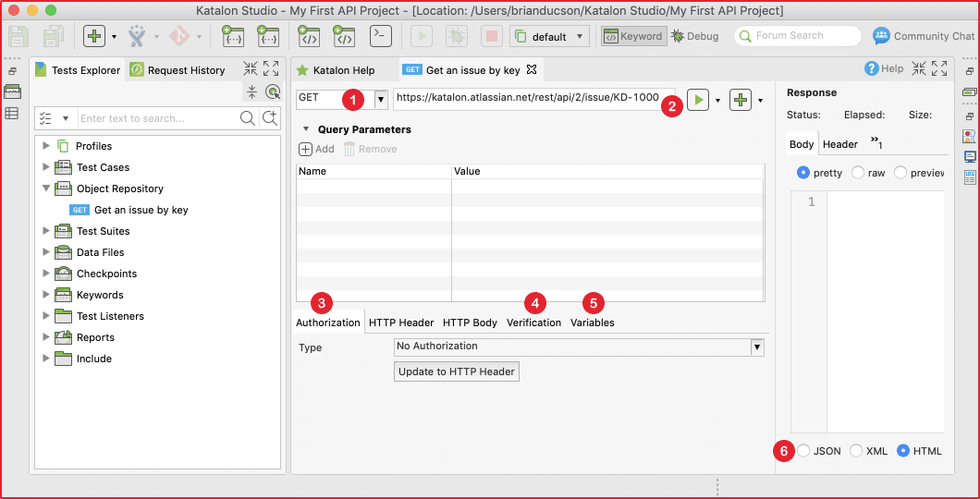Screen dimensions: 980x499
Task: Switch to Debug perspective
Action: click(x=695, y=36)
